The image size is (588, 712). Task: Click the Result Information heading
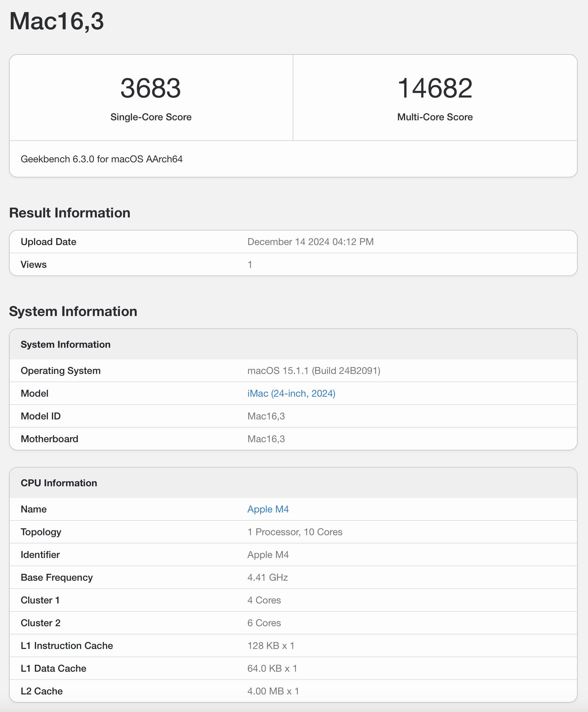pyautogui.click(x=70, y=213)
